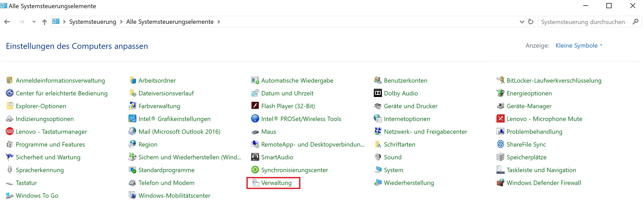644x211 pixels.
Task: Click the Alle Systemsteuerungselemente breadcrumb
Action: tap(170, 22)
